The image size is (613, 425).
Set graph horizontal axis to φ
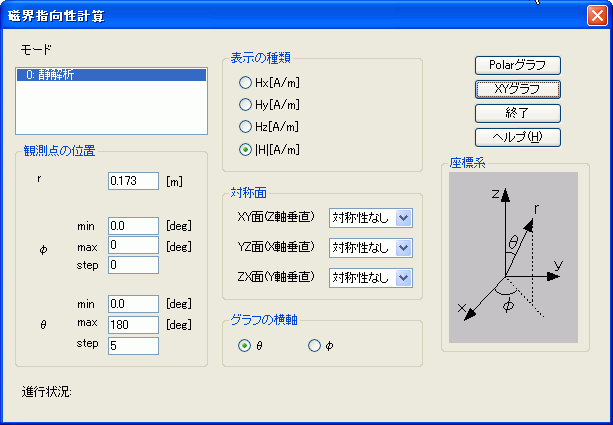click(315, 346)
